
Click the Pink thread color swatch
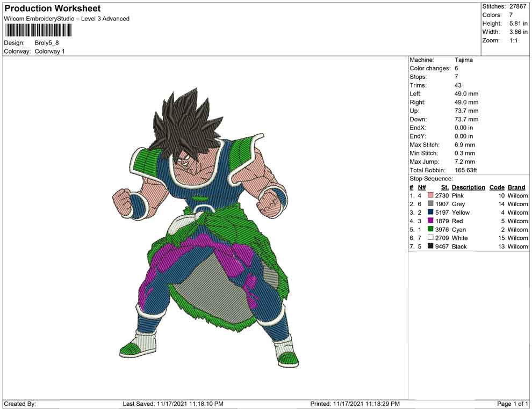tap(430, 195)
